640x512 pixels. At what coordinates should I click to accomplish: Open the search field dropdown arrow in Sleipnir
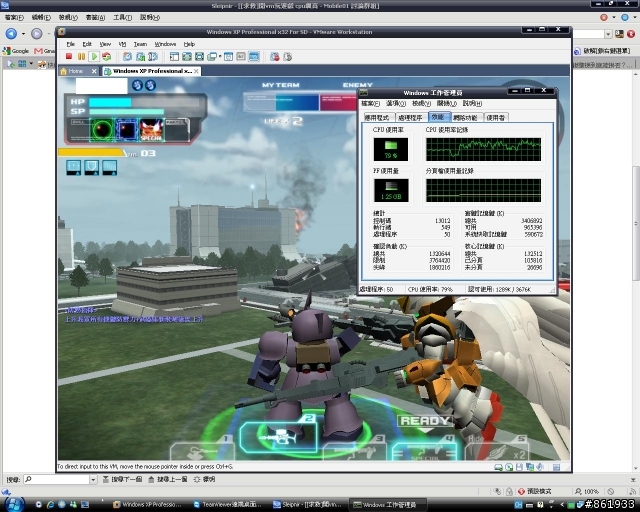coord(93,479)
